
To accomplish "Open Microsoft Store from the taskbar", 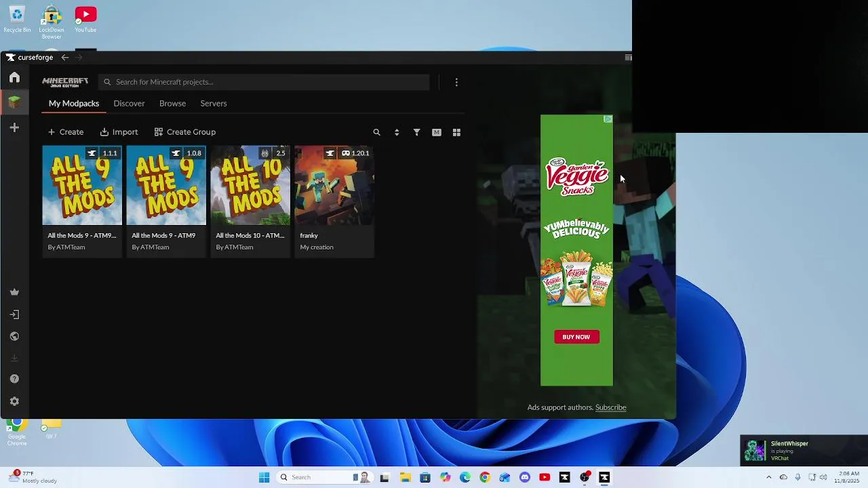I will [x=425, y=477].
